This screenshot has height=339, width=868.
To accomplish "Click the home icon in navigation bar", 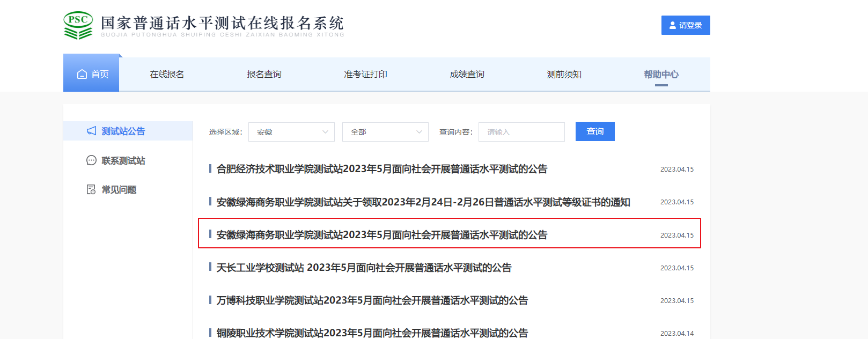I will [82, 74].
